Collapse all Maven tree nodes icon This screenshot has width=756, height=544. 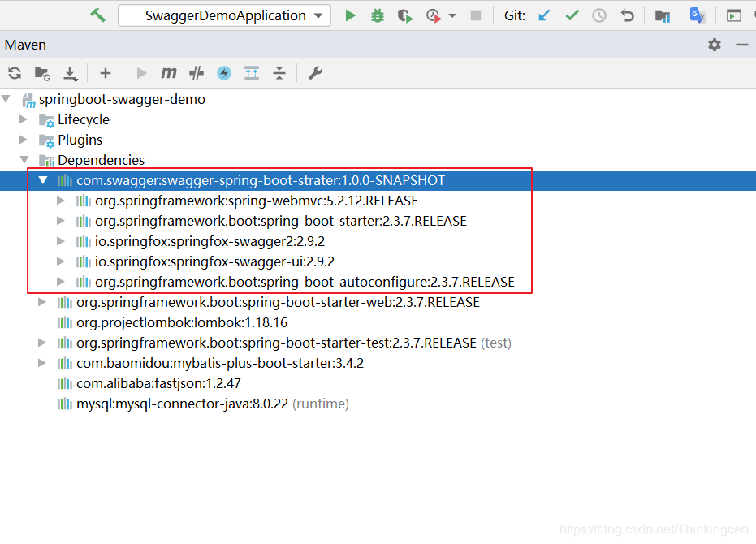point(279,73)
